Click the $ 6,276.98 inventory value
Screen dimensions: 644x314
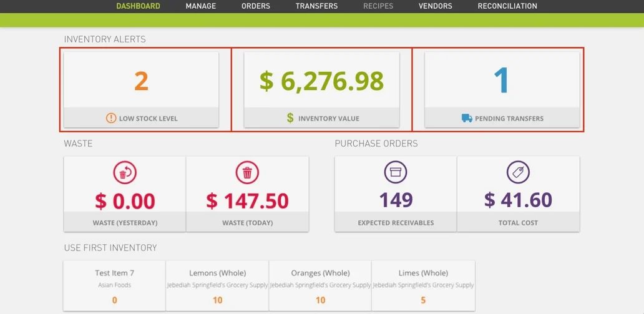pos(321,81)
